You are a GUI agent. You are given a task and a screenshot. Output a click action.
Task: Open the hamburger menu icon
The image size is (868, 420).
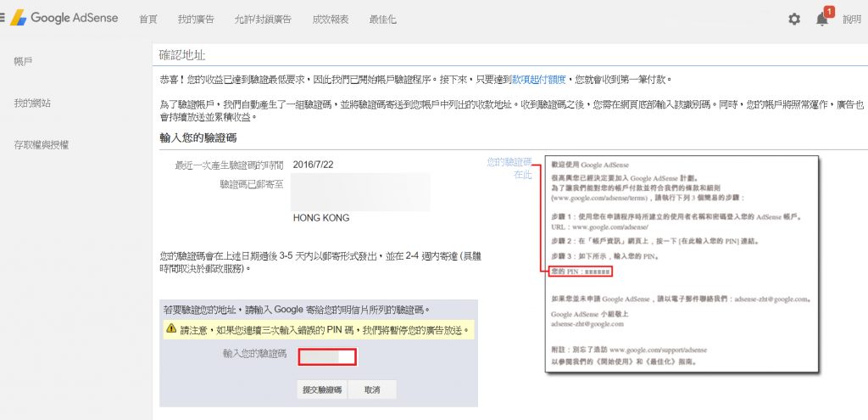(x=3, y=19)
